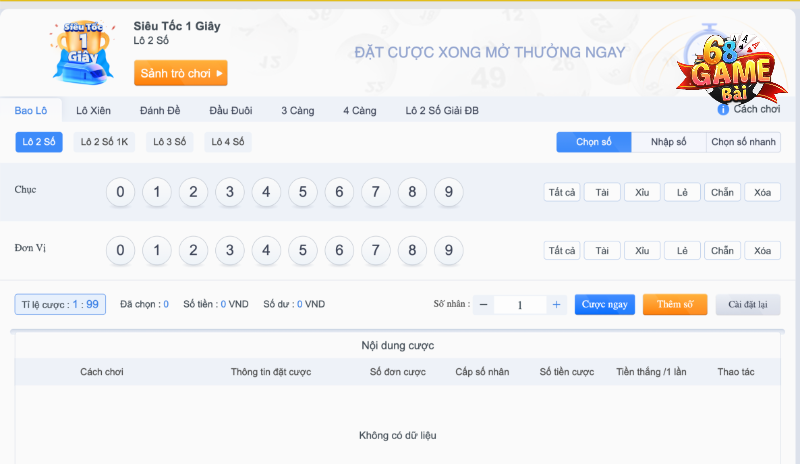Click the info icon beside Cách chơi
Viewport: 800px width, 464px height.
point(723,110)
